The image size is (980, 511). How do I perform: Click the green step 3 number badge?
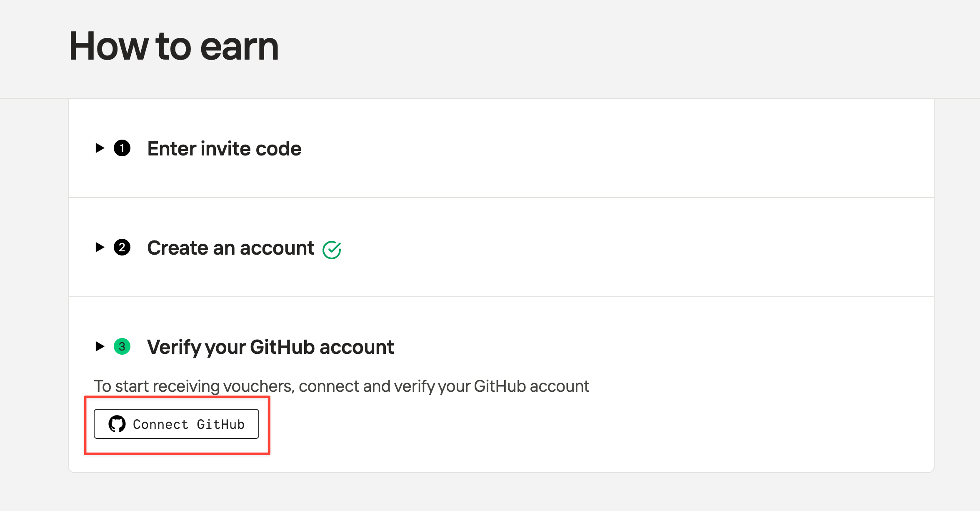(x=122, y=346)
